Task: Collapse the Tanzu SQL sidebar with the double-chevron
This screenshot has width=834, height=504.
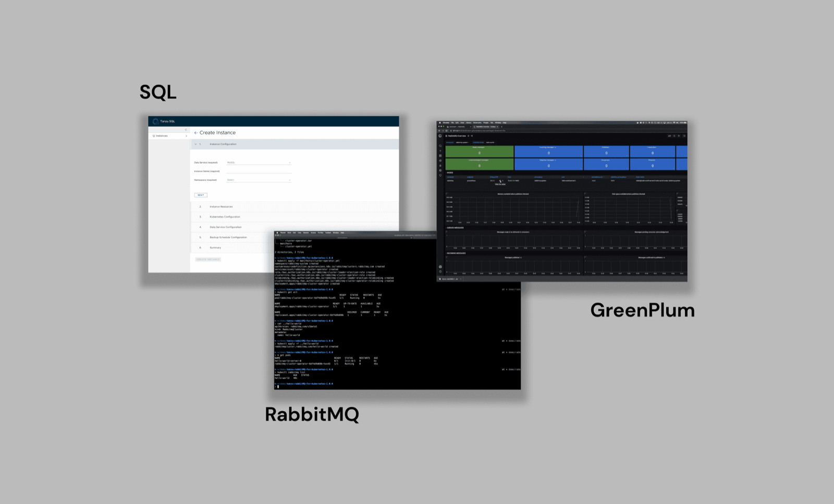Action: (x=186, y=130)
